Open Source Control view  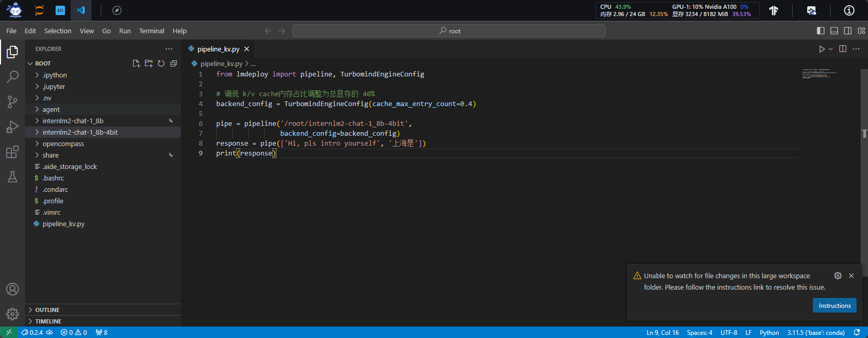12,102
